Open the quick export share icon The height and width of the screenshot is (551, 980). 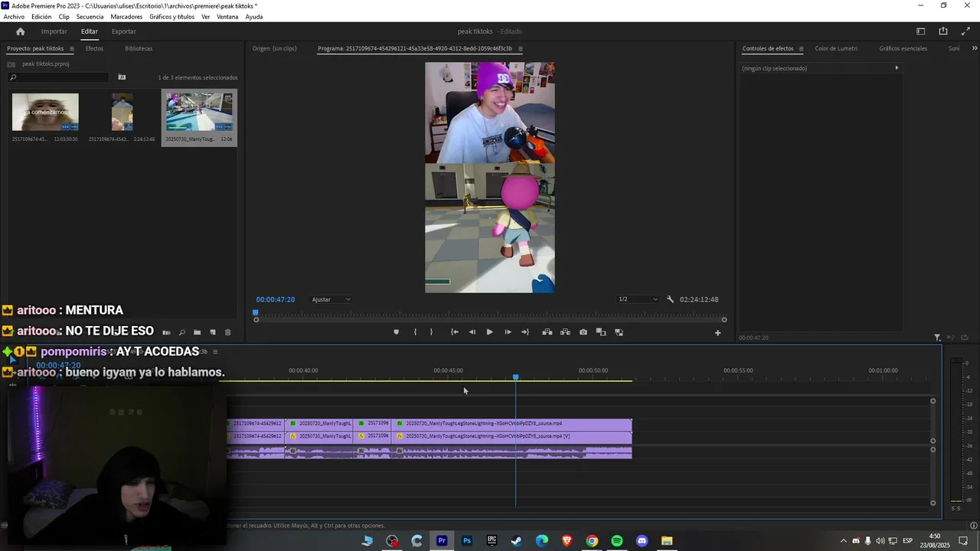tap(943, 31)
